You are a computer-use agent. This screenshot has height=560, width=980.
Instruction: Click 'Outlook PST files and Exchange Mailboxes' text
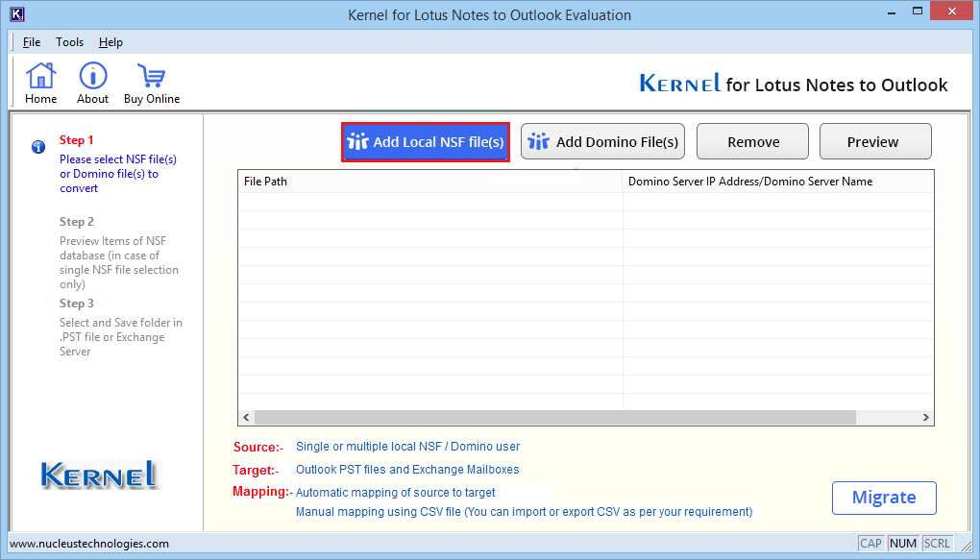click(407, 470)
